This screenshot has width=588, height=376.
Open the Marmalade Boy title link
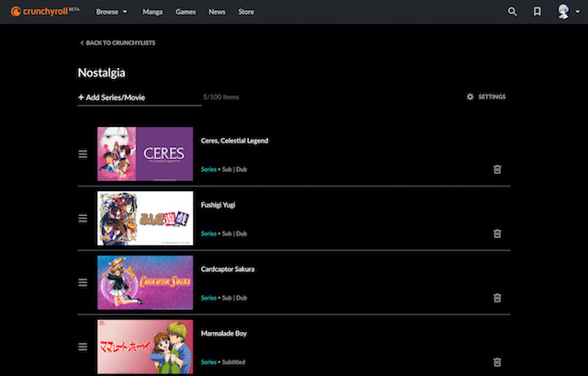[x=224, y=333]
